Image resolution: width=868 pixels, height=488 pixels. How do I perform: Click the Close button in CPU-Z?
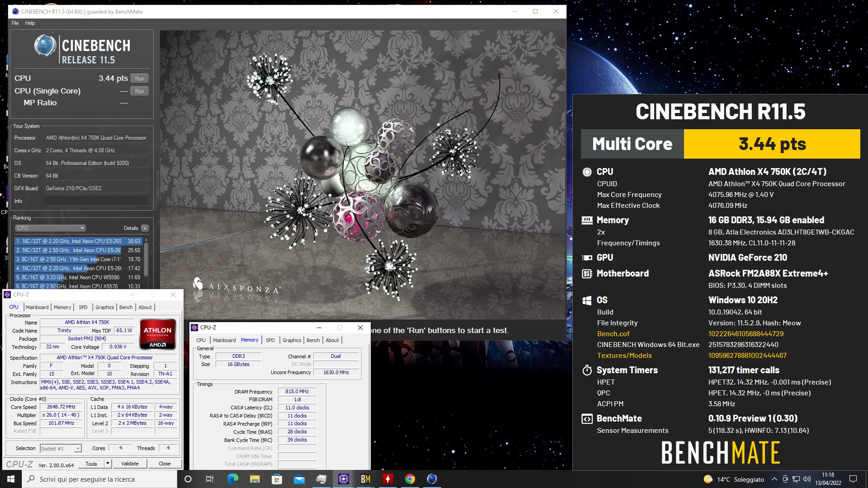coord(165,464)
